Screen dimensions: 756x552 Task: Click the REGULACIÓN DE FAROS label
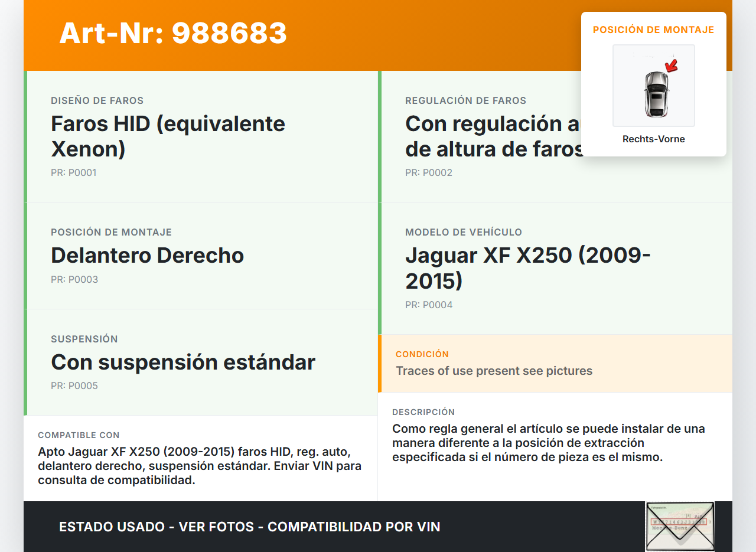(x=465, y=101)
